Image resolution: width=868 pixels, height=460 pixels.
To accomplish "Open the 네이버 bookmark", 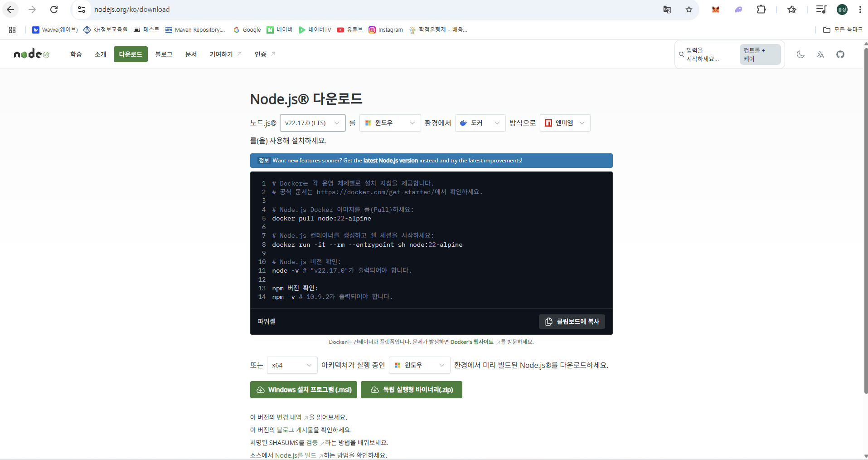I will (x=280, y=30).
